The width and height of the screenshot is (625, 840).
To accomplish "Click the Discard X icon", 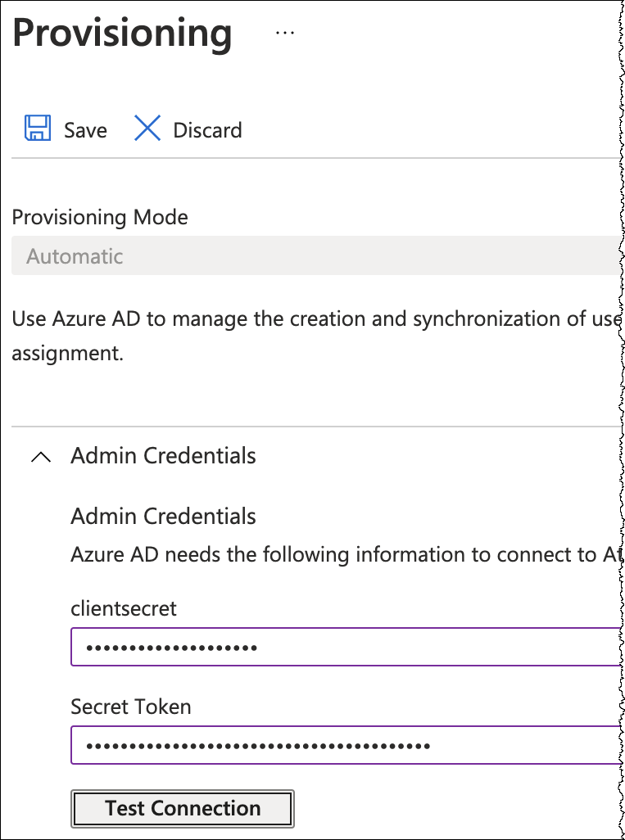I will pyautogui.click(x=147, y=129).
